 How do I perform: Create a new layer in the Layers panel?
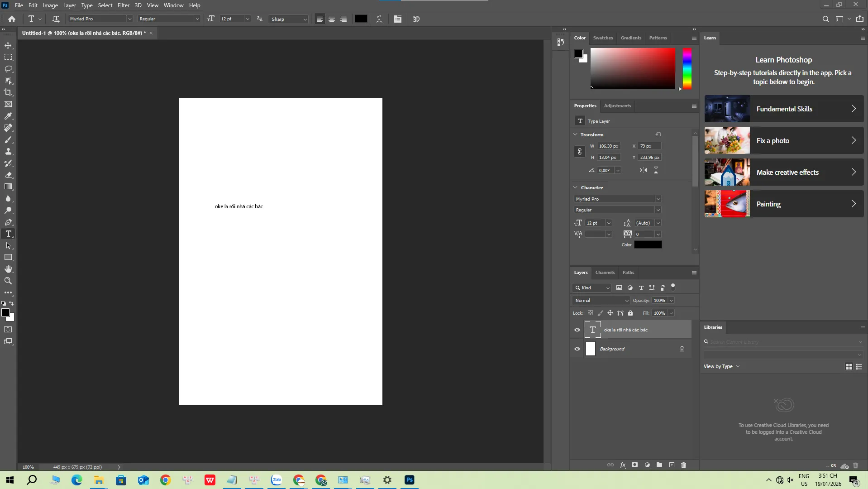(x=672, y=465)
